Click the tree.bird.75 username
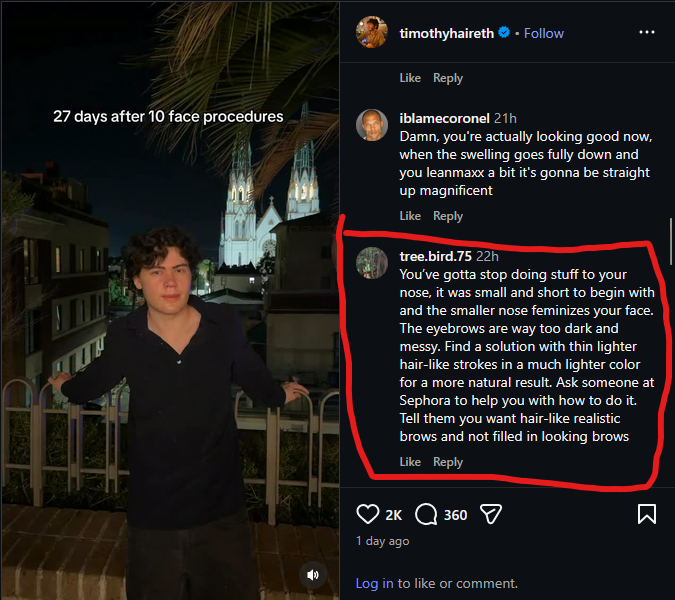This screenshot has width=675, height=600. (436, 257)
